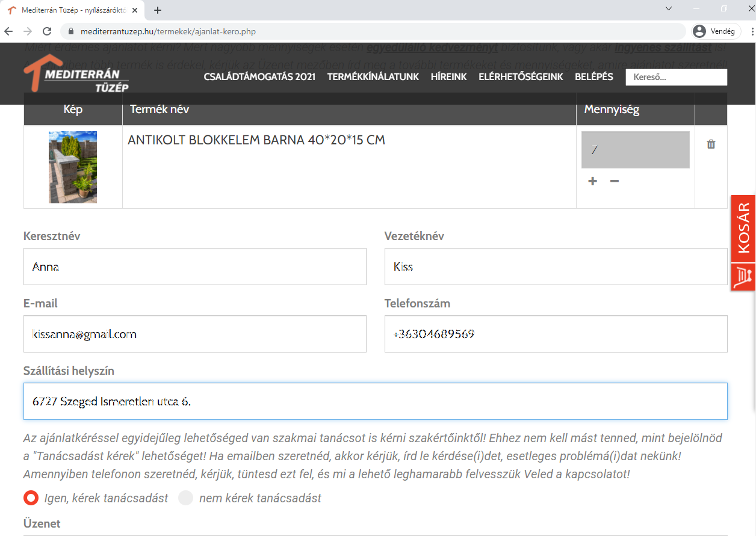Close the Mediterrán Tüzép browser tab
This screenshot has height=536, width=756.
(135, 10)
